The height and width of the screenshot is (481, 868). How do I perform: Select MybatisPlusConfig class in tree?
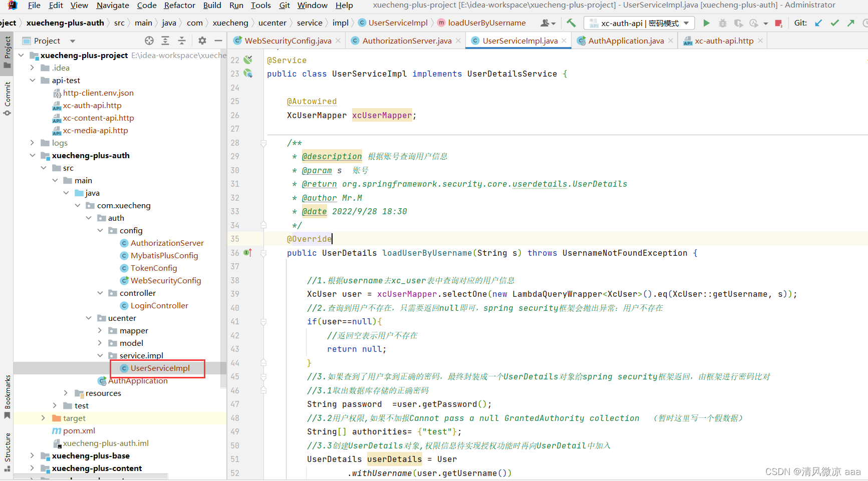point(164,255)
